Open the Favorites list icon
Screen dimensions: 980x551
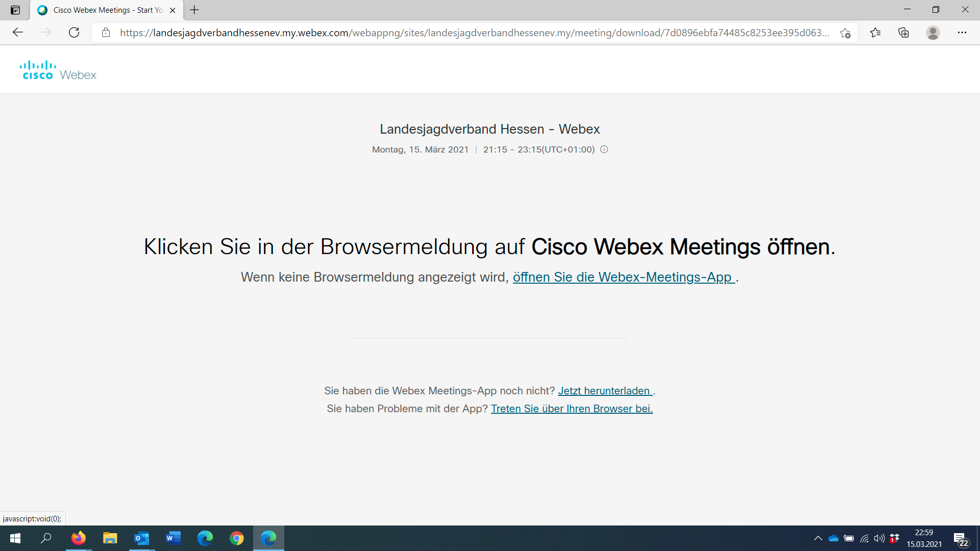point(875,33)
